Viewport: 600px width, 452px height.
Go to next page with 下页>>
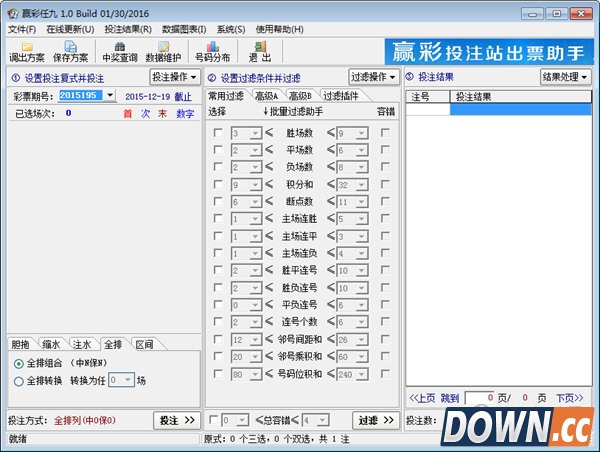point(570,398)
